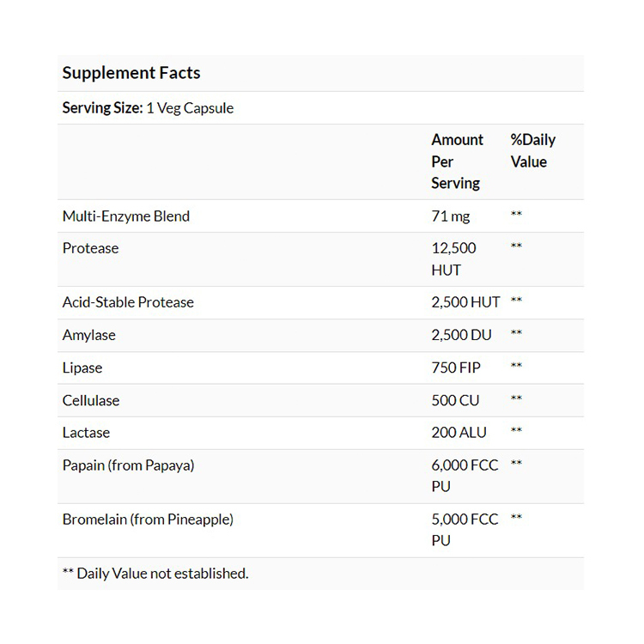This screenshot has height=644, width=644.
Task: Select the Cellulase row label
Action: tap(91, 400)
